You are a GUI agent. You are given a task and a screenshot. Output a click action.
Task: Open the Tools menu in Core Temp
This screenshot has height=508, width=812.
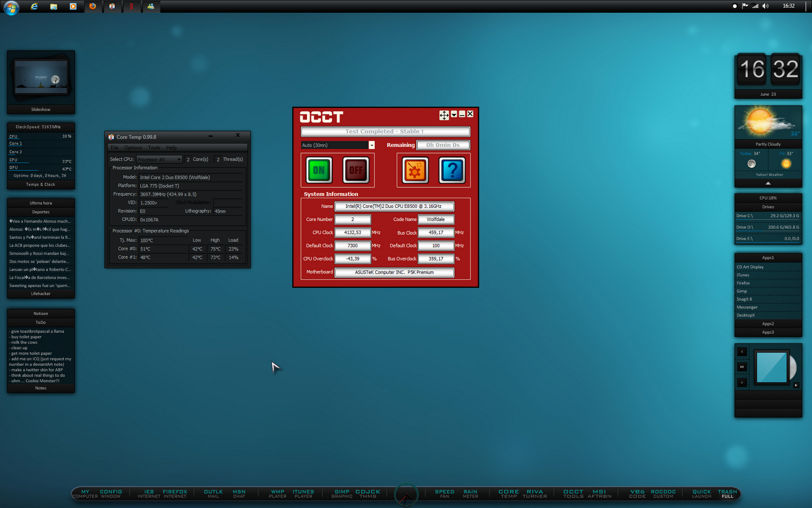point(154,148)
